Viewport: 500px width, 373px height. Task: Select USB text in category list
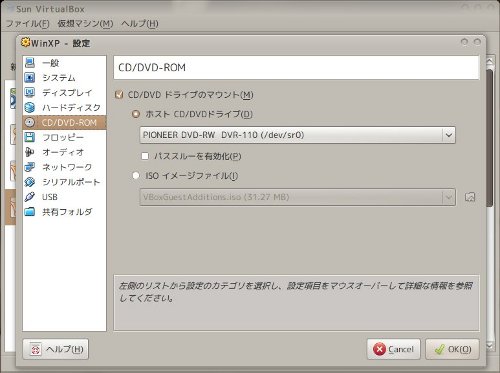[50, 197]
